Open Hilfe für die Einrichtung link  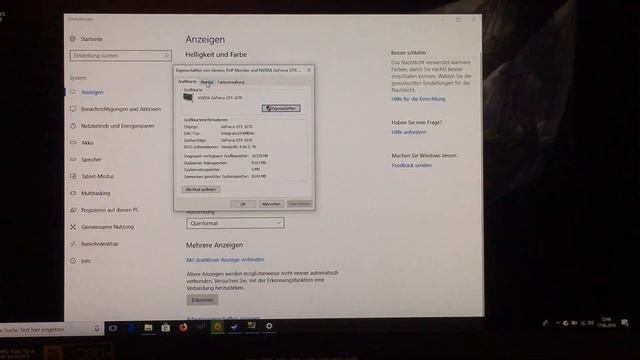tap(418, 99)
